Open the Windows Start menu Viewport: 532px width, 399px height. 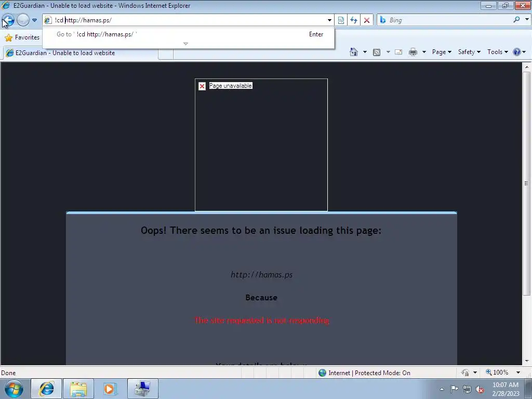(14, 389)
